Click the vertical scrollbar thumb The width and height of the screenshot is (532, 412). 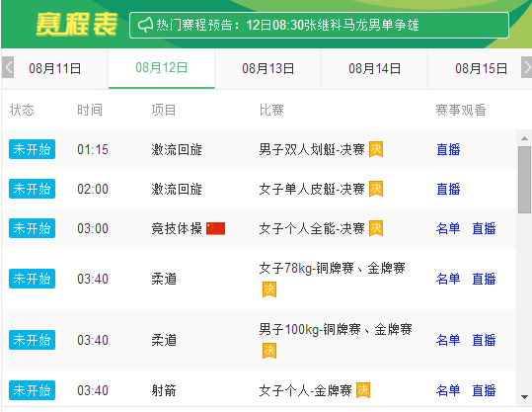[x=524, y=180]
